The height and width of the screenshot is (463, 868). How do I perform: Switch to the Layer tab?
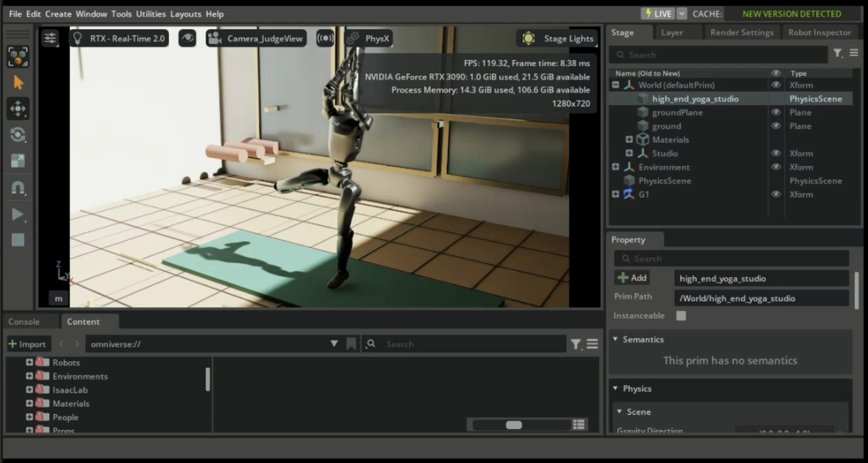click(x=672, y=33)
